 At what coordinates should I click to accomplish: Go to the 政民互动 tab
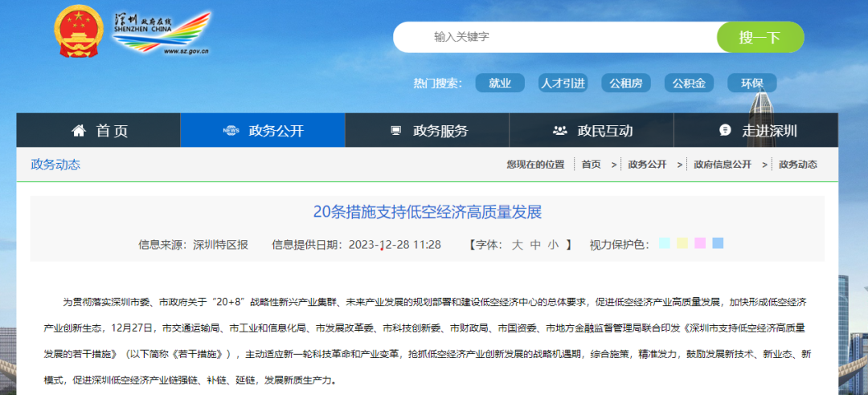point(592,131)
